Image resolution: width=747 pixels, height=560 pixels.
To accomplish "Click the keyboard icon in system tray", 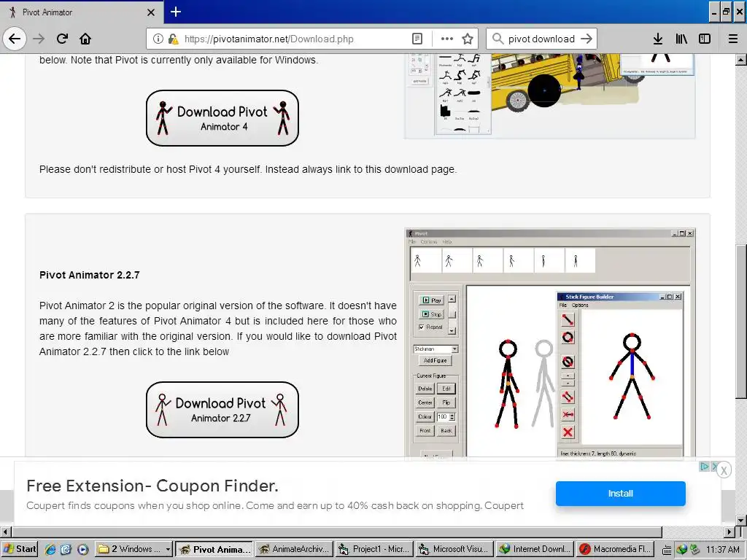I will [x=667, y=550].
